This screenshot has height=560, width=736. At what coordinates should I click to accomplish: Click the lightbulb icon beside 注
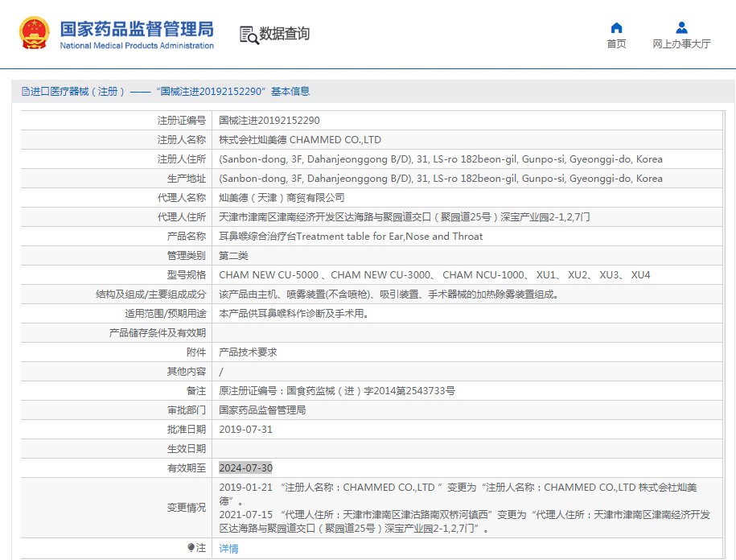pos(191,547)
